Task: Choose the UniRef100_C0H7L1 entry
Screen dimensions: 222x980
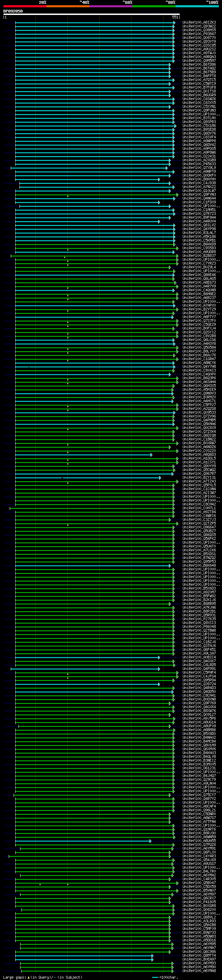Action: (x=199, y=508)
